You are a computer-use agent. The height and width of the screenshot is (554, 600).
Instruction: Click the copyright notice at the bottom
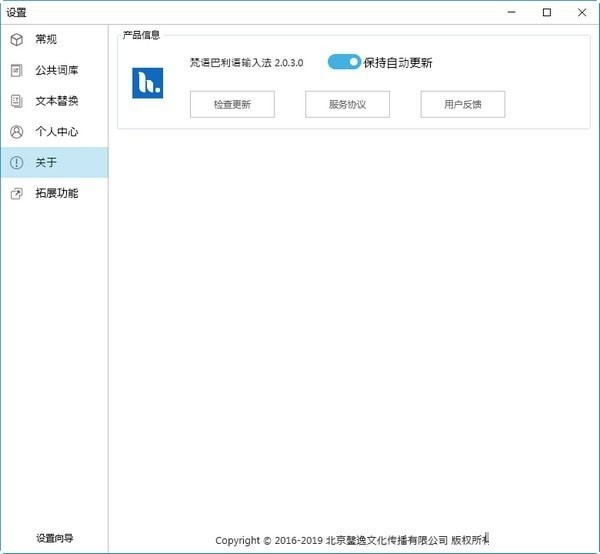tap(352, 540)
